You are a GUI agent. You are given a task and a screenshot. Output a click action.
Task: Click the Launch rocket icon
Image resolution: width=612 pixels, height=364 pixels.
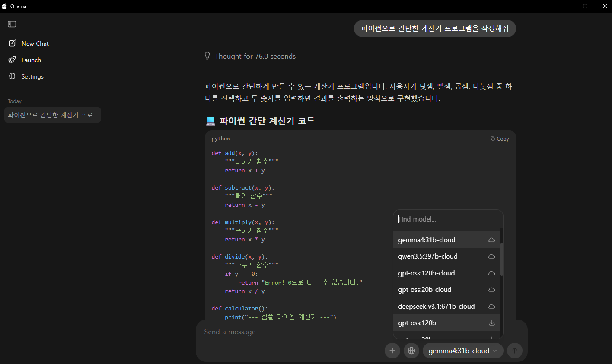[x=12, y=60]
